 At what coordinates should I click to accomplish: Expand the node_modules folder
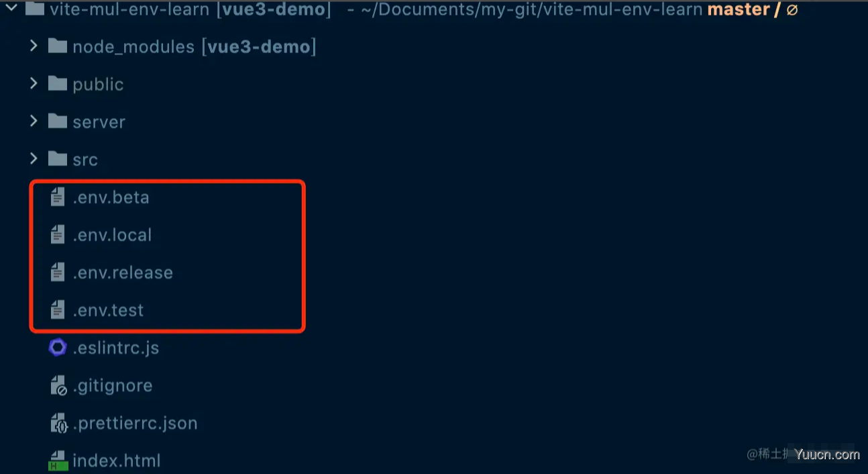point(34,46)
